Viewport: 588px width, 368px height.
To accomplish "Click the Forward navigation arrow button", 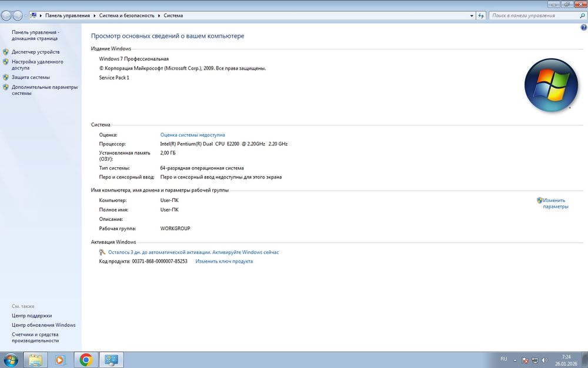I will click(18, 15).
